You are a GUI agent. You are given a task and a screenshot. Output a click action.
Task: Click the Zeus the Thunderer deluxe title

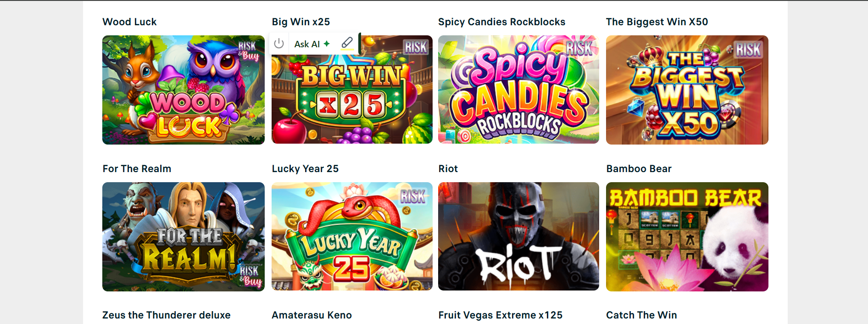click(167, 315)
